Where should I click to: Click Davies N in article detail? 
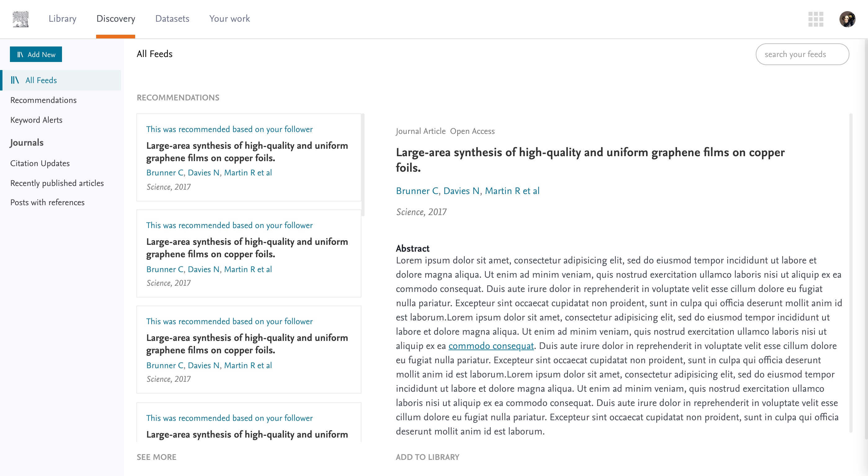click(462, 191)
